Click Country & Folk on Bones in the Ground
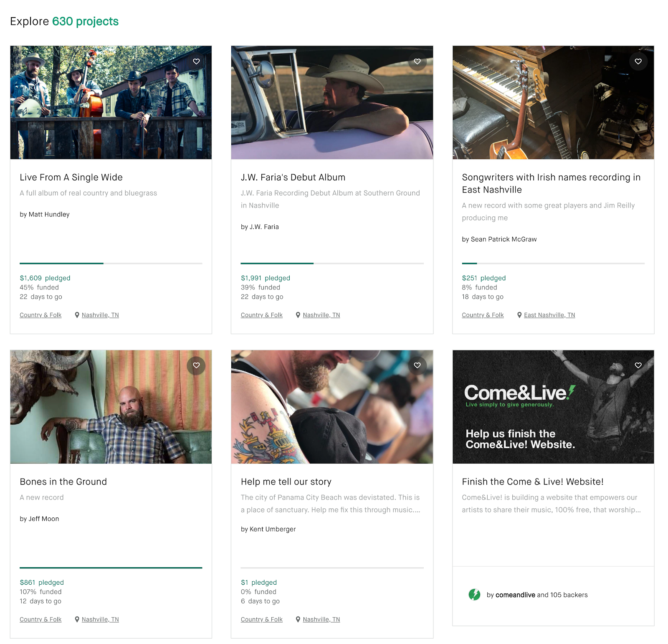The image size is (668, 644). (40, 619)
